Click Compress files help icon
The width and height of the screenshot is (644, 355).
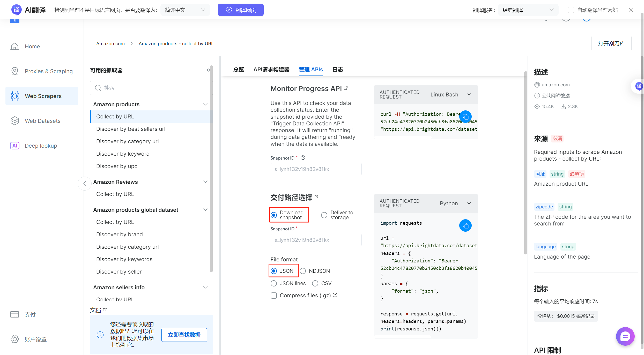[335, 295]
